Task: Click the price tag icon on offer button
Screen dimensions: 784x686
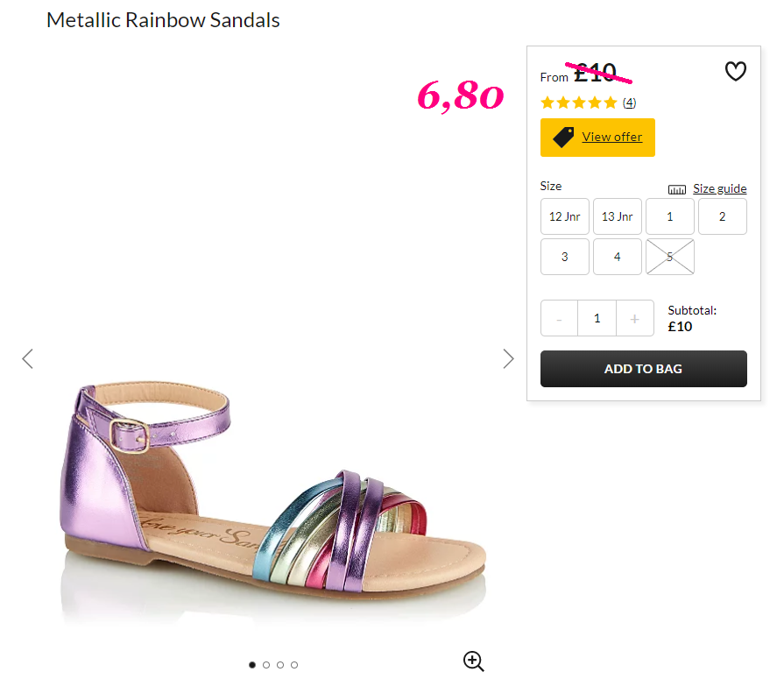Action: click(x=563, y=137)
